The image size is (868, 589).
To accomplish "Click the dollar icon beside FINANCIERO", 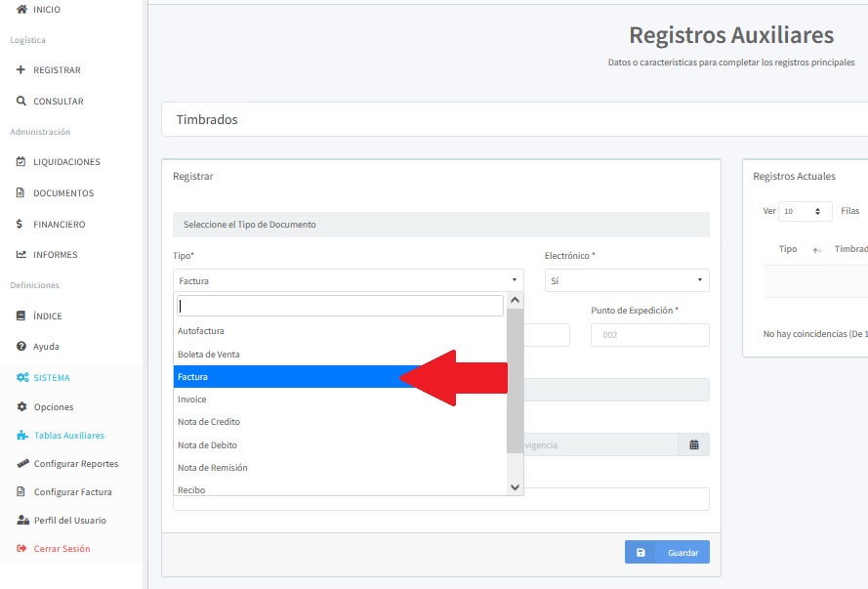I will (21, 225).
